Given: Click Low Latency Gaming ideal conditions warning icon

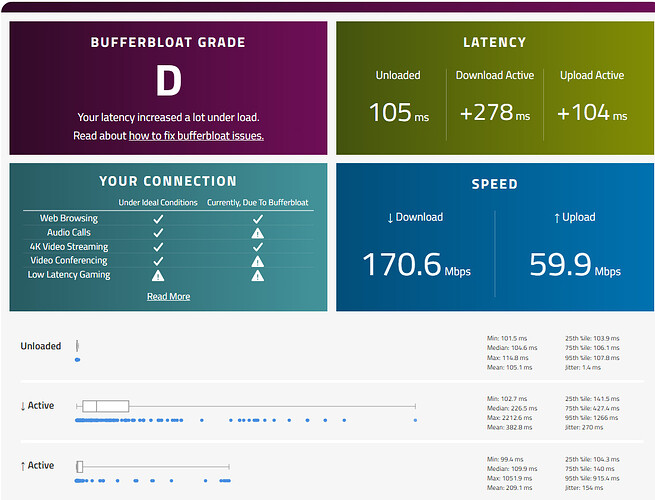Looking at the screenshot, I should (158, 276).
